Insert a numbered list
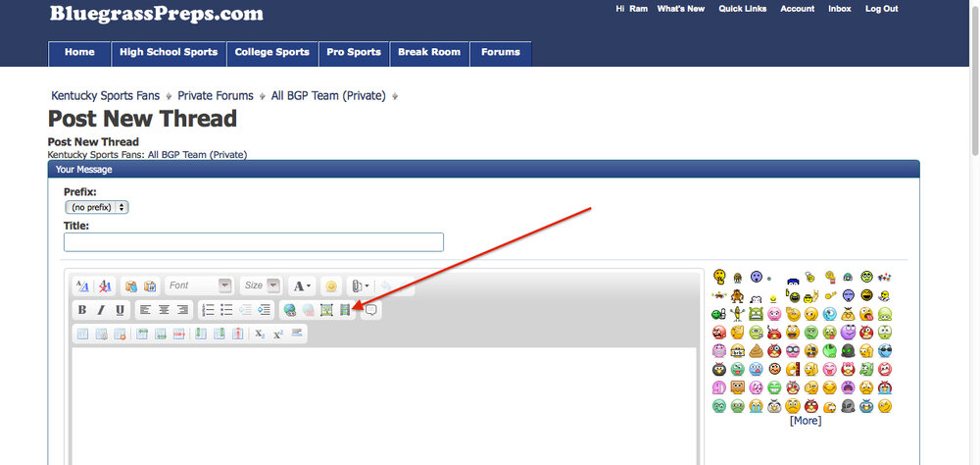980x465 pixels. [x=208, y=310]
